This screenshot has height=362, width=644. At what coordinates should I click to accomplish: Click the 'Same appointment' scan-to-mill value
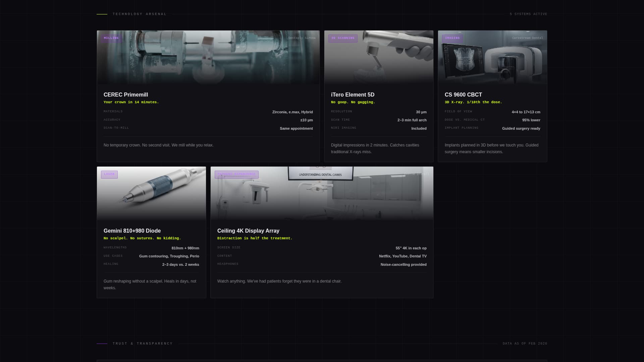pos(296,129)
